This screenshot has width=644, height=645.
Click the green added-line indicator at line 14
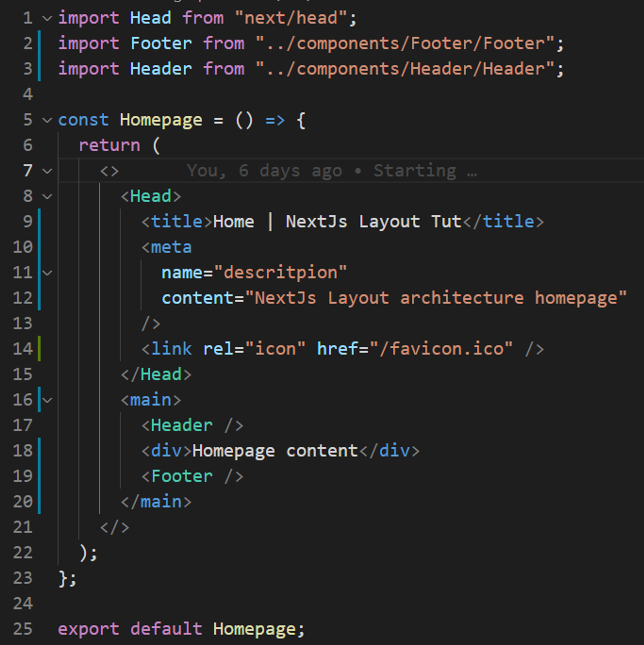39,349
